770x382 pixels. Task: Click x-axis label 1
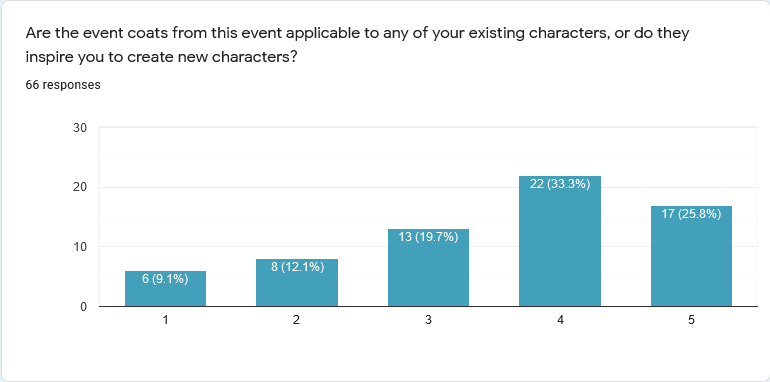click(165, 320)
